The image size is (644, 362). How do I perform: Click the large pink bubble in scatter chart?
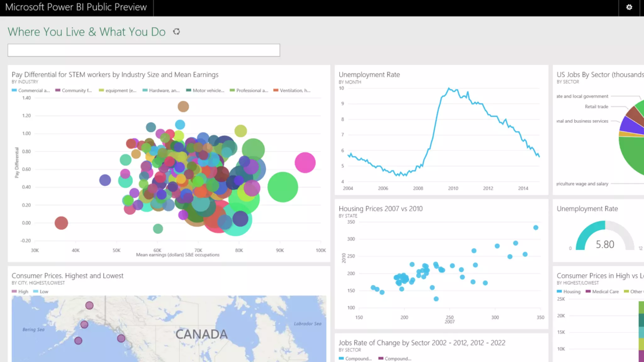click(305, 162)
